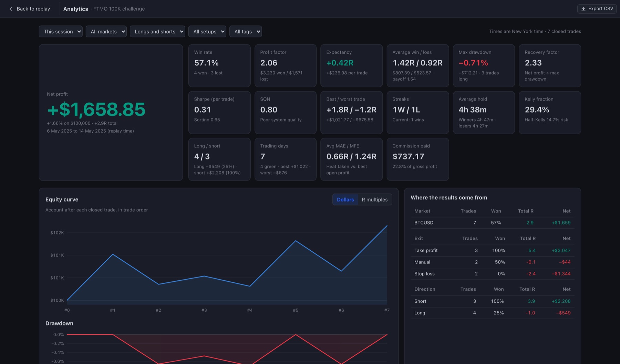Open the All setups dropdown
Screen dimensions: 620x364
[207, 31]
